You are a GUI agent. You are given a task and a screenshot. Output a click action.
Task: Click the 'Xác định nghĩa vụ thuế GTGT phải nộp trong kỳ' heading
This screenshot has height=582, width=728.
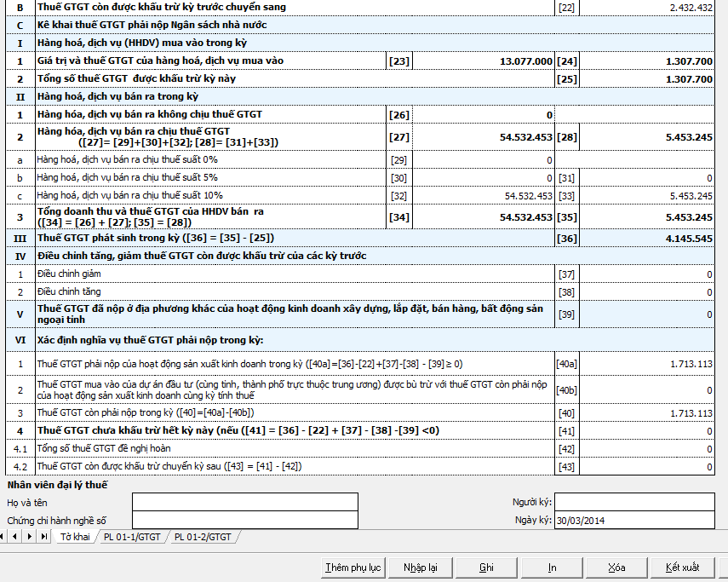tap(150, 340)
